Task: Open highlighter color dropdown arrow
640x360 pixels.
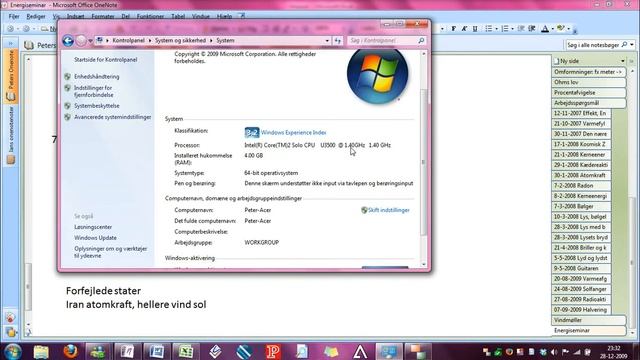Action: pos(569,29)
